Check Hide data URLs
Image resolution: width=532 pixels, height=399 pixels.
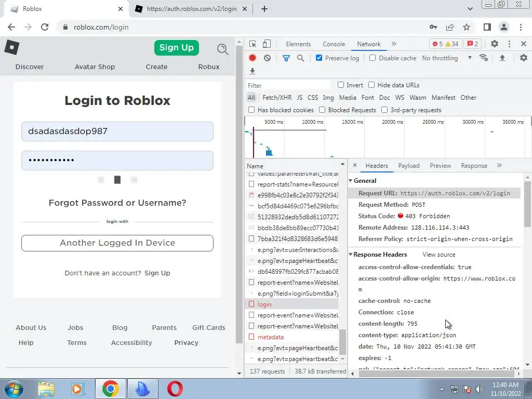tap(371, 85)
